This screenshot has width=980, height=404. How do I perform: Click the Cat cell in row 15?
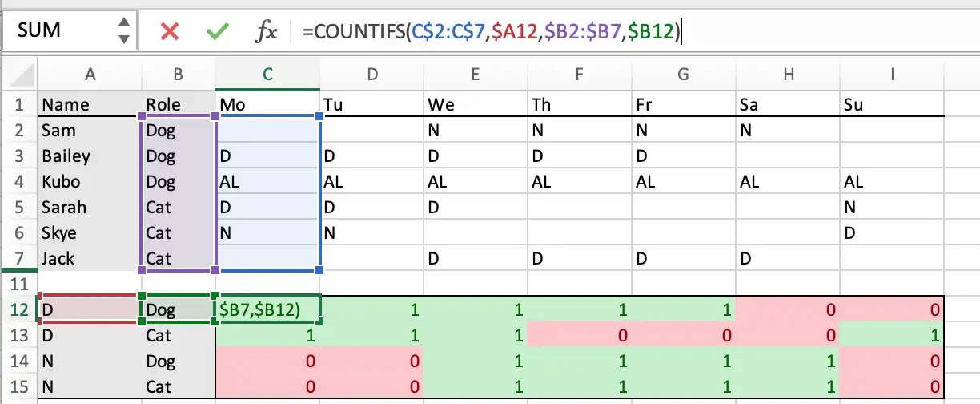click(179, 386)
